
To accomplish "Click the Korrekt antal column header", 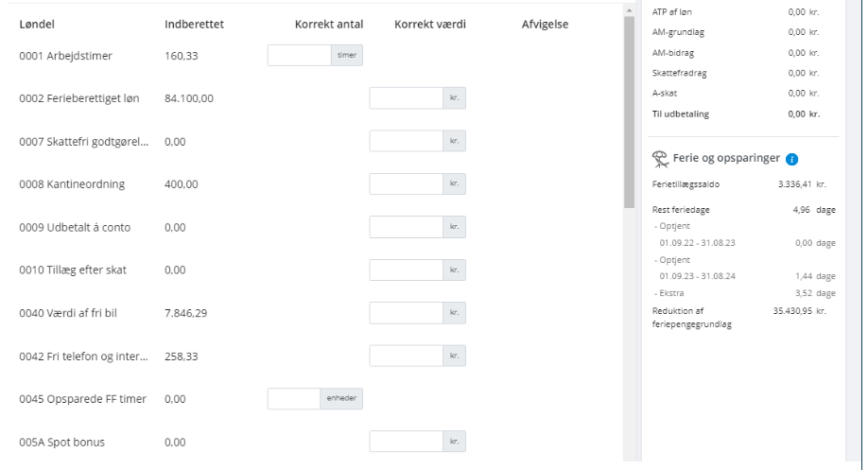I will coord(328,24).
